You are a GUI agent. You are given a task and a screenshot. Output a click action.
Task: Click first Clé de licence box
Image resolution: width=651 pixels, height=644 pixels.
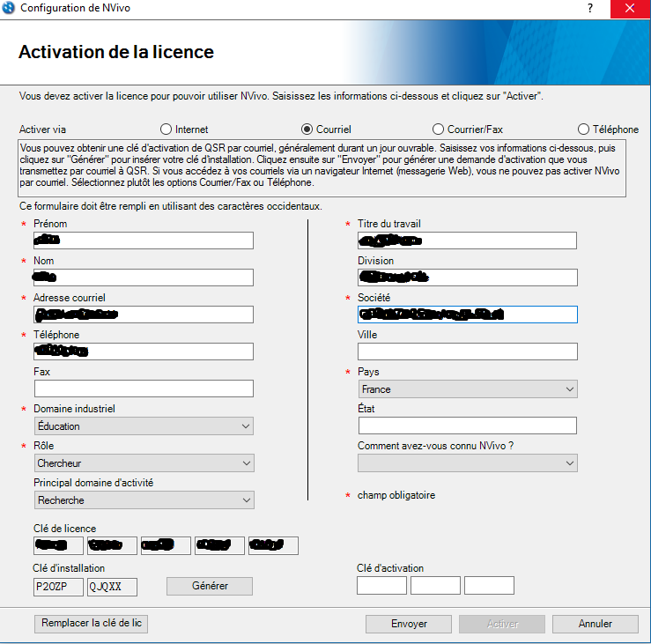58,545
